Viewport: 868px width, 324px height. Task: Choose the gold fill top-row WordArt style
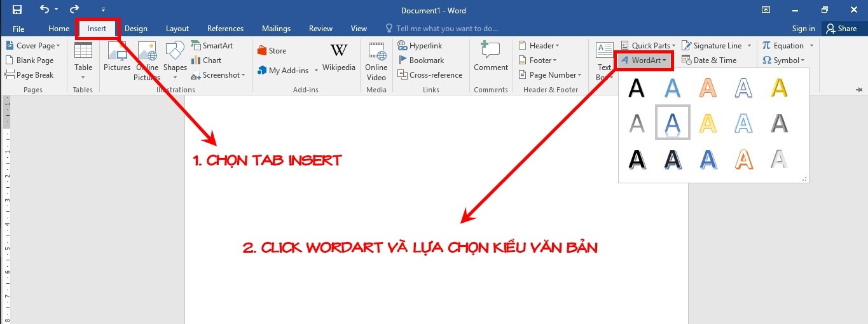coord(779,88)
